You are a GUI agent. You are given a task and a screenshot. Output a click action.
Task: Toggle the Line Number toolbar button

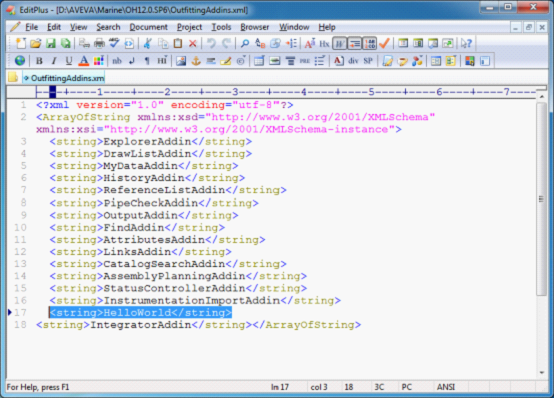click(x=370, y=43)
